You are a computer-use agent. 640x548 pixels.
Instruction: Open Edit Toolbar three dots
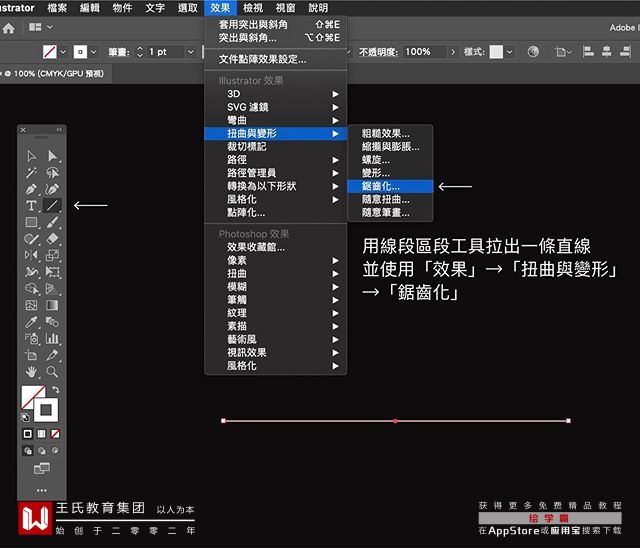coord(42,490)
